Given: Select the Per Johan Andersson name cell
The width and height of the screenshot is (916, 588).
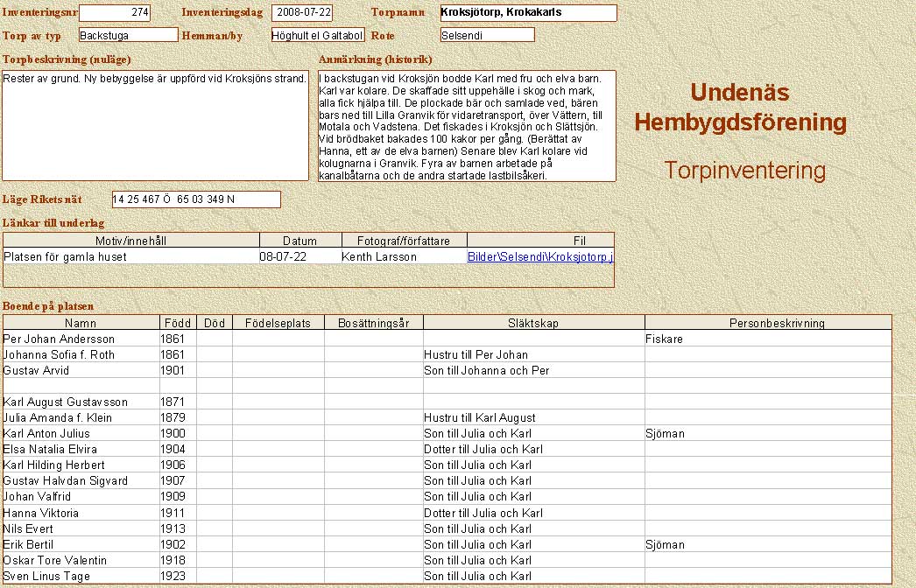Looking at the screenshot, I should coord(60,339).
